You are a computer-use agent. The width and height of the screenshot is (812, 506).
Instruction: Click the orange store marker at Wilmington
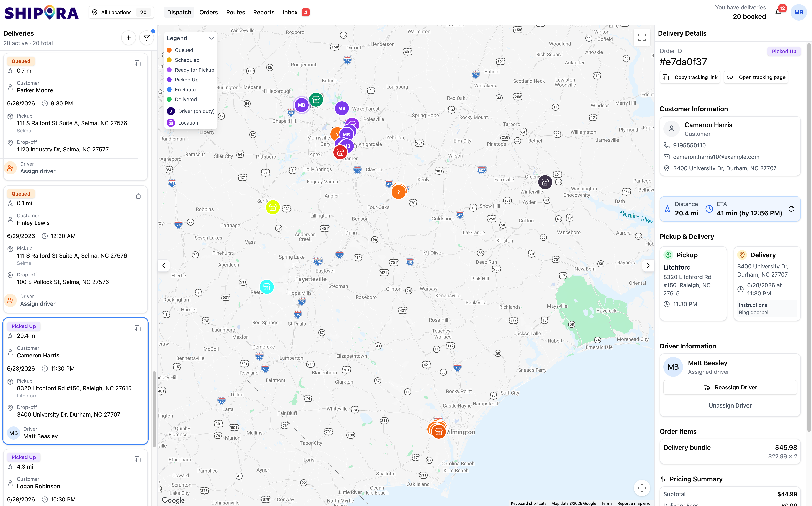click(x=439, y=432)
